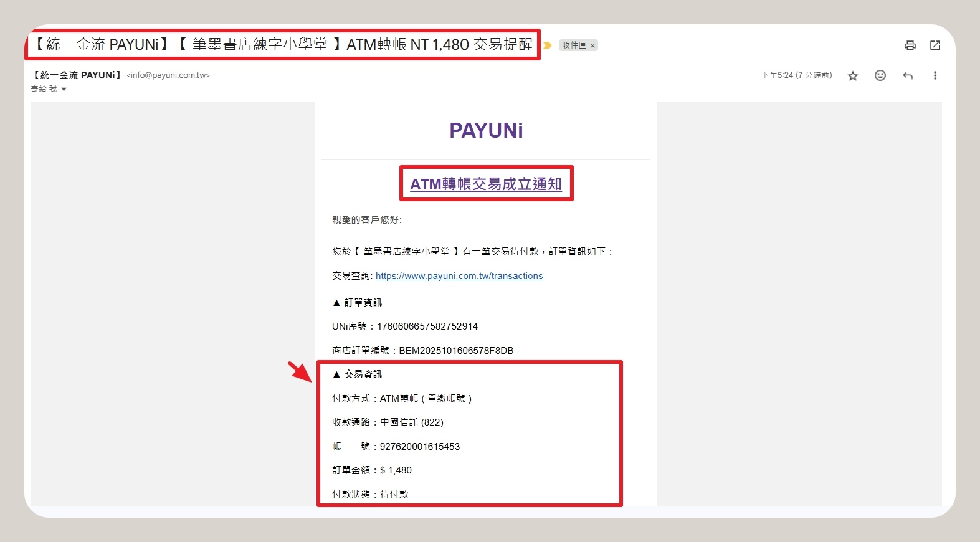
Task: Click the PAYUNi logo in email body
Action: pos(486,131)
